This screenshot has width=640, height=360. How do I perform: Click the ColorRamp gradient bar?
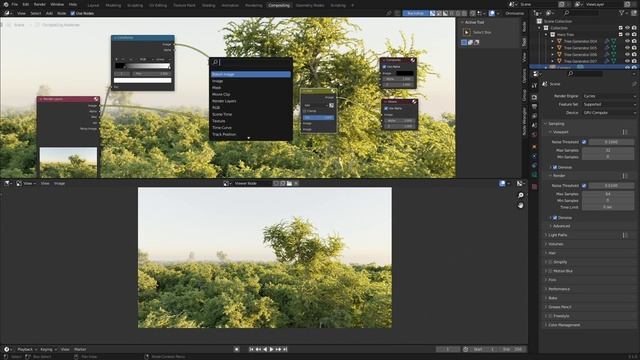[x=142, y=66]
